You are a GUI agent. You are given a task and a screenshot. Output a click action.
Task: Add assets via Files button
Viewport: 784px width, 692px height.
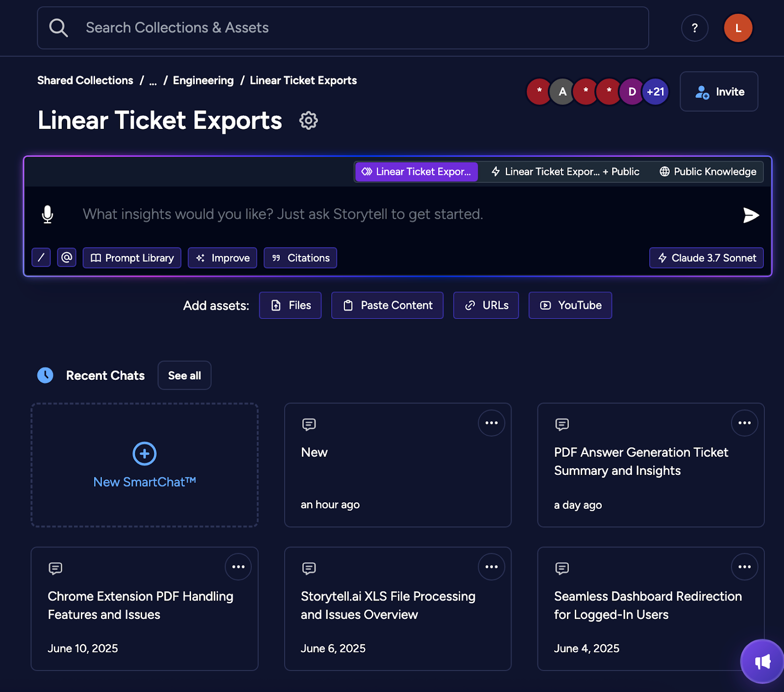(x=291, y=305)
